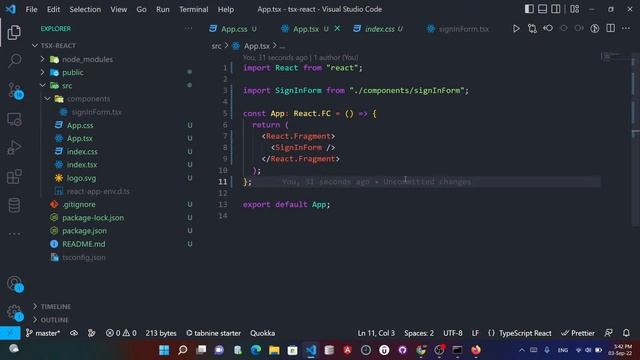Open Source Control view in activity bar
The height and width of the screenshot is (360, 640).
[x=15, y=90]
